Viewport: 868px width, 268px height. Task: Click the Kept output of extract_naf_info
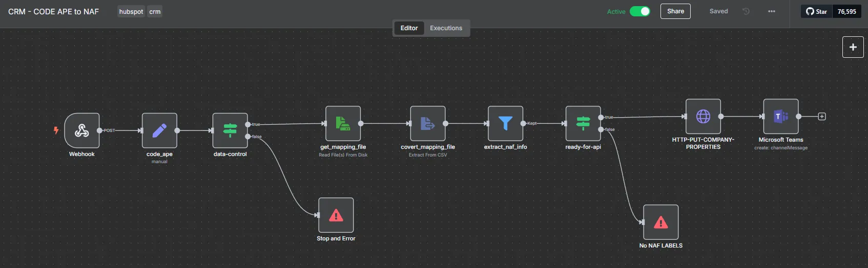coord(523,123)
